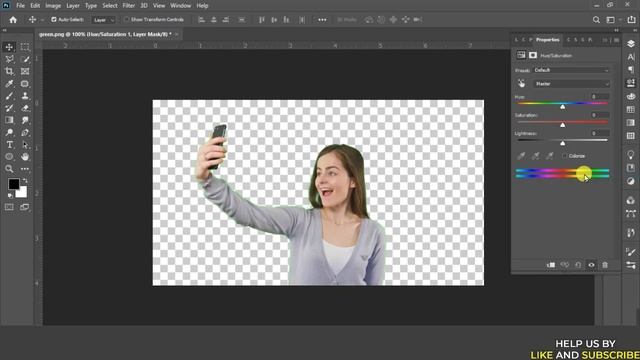Select the Path Selection arrow tool

click(25, 144)
